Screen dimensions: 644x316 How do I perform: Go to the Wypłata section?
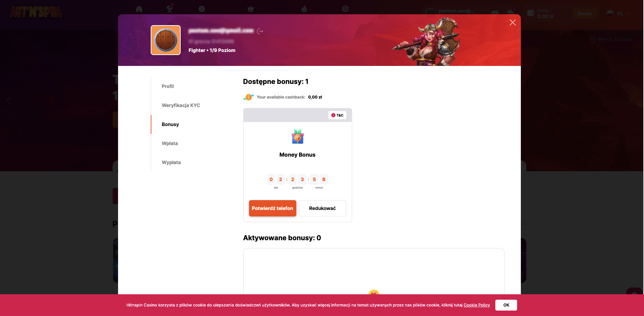click(171, 162)
